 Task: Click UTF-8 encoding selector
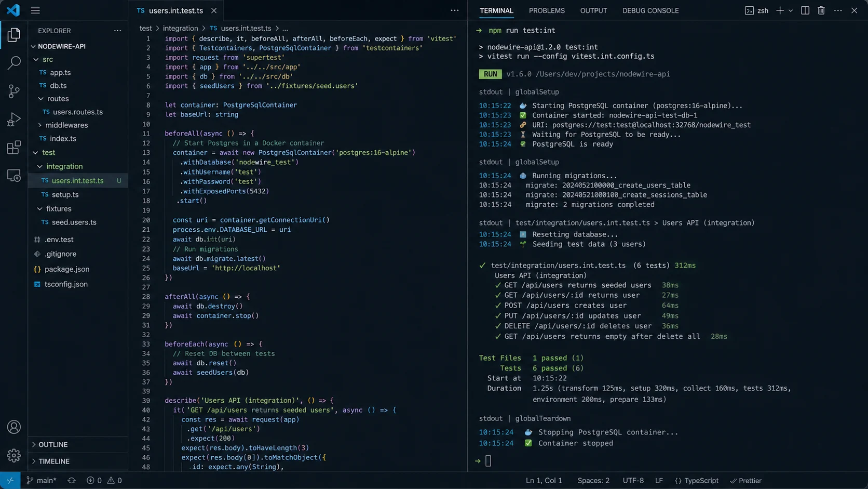click(633, 481)
